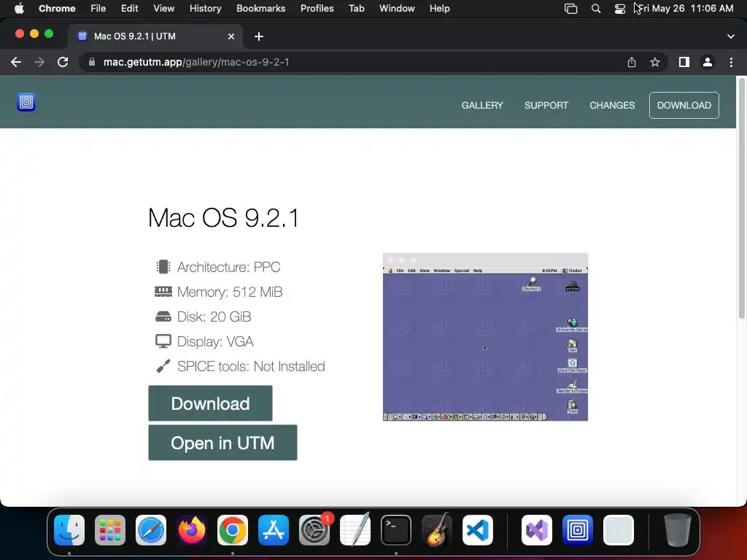This screenshot has width=747, height=560.
Task: Open Chrome's three-dot menu
Action: tap(731, 62)
